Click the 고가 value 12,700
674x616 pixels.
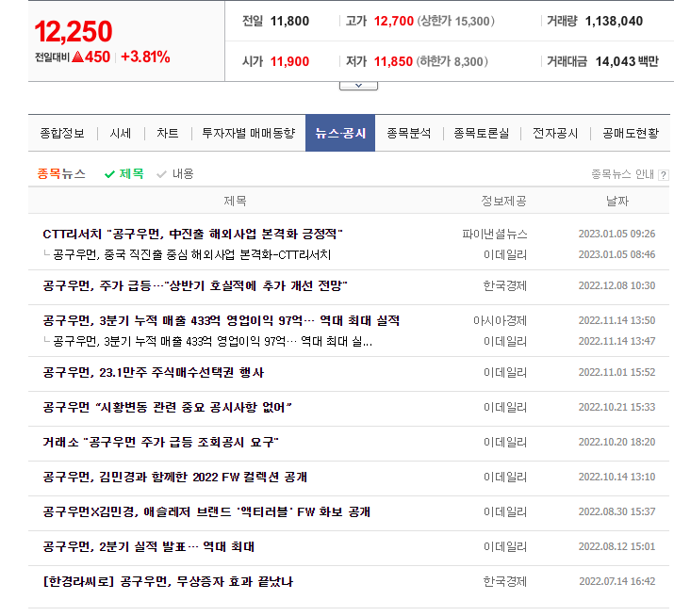pos(394,21)
